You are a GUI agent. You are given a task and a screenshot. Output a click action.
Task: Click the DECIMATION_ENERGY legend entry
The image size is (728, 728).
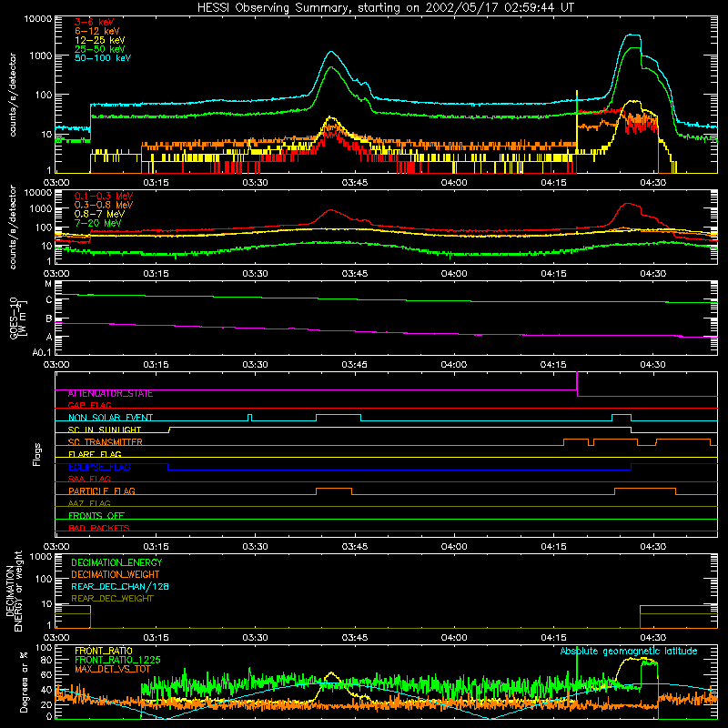(116, 562)
